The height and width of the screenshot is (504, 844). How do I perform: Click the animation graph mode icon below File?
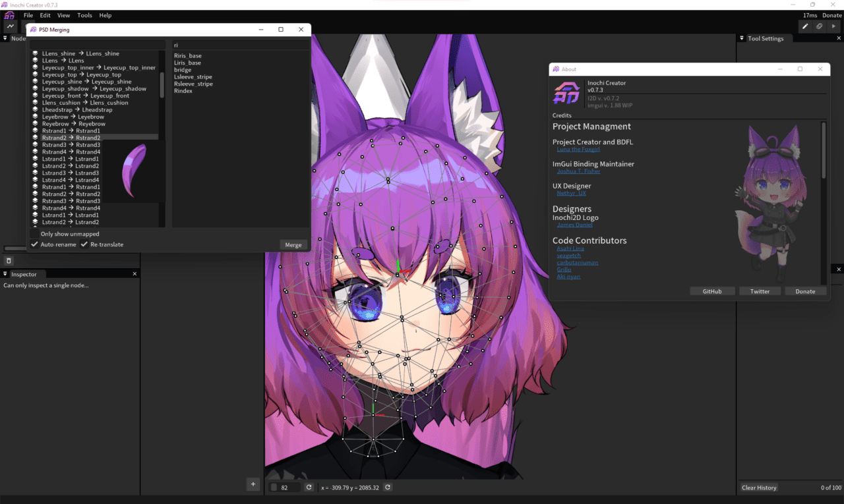pyautogui.click(x=11, y=26)
